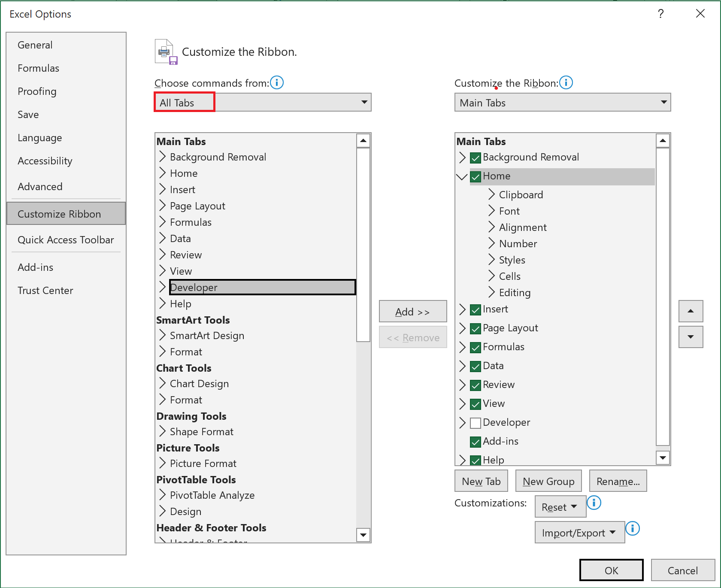Switch to the Quick Access Toolbar section
Viewport: 721px width, 588px height.
point(66,239)
